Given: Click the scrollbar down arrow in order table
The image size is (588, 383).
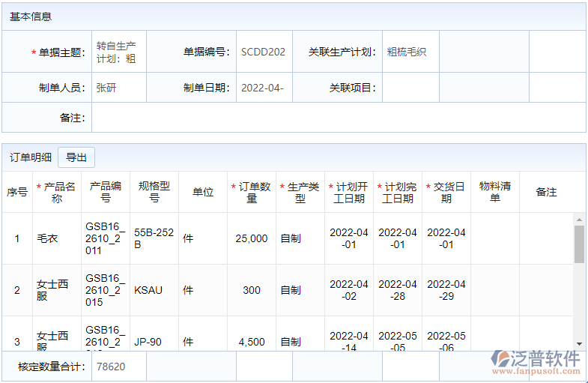Looking at the screenshot, I should 579,343.
